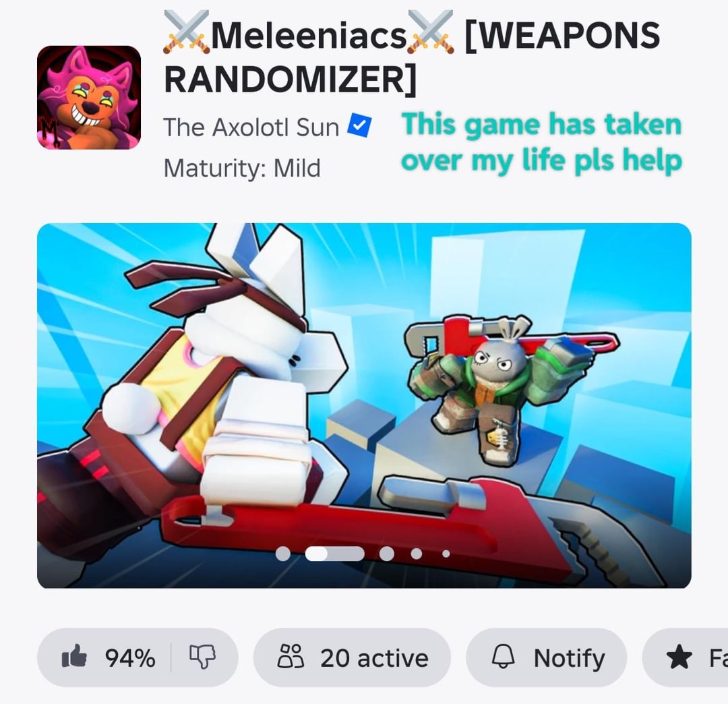Click the blue verified badge

[x=359, y=125]
